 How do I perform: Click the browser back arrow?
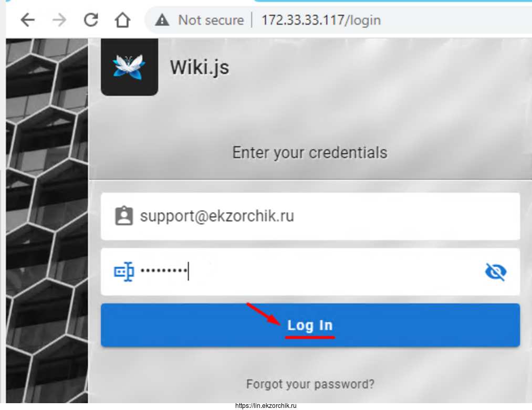(27, 20)
